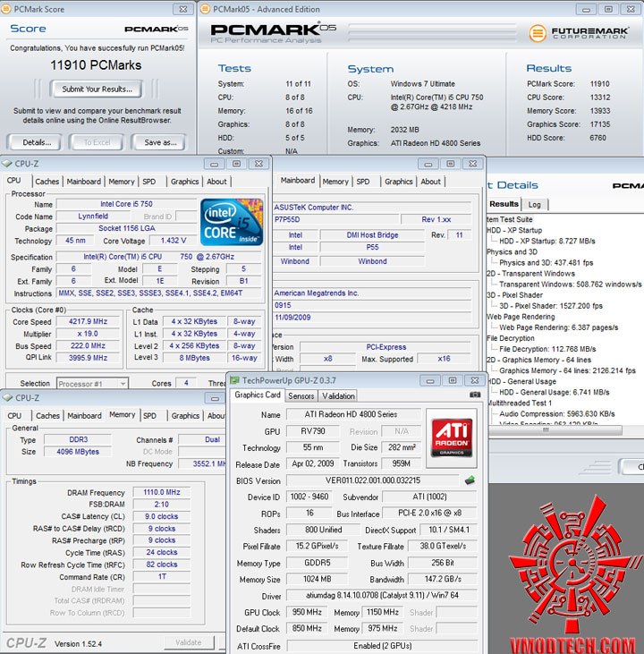This screenshot has width=644, height=654.
Task: Click the GPU-Z Driver version field
Action: pyautogui.click(x=383, y=596)
